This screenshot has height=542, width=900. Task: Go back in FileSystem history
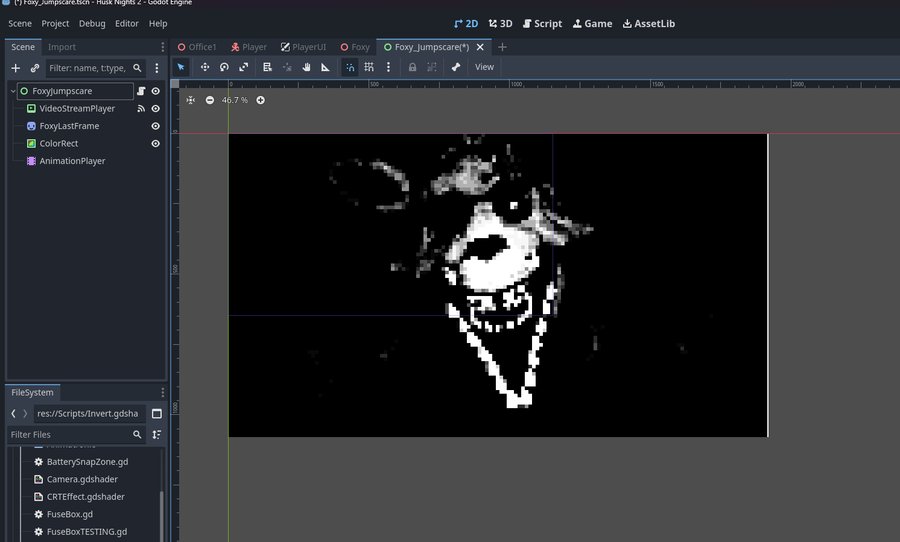click(13, 413)
